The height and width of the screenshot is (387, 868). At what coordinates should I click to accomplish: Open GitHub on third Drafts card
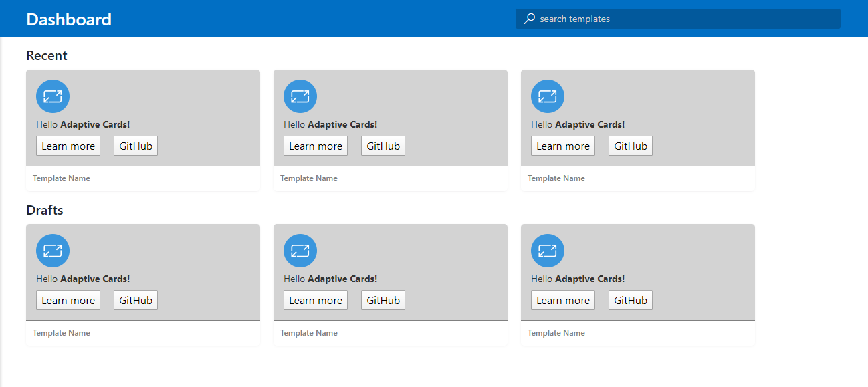pyautogui.click(x=631, y=300)
